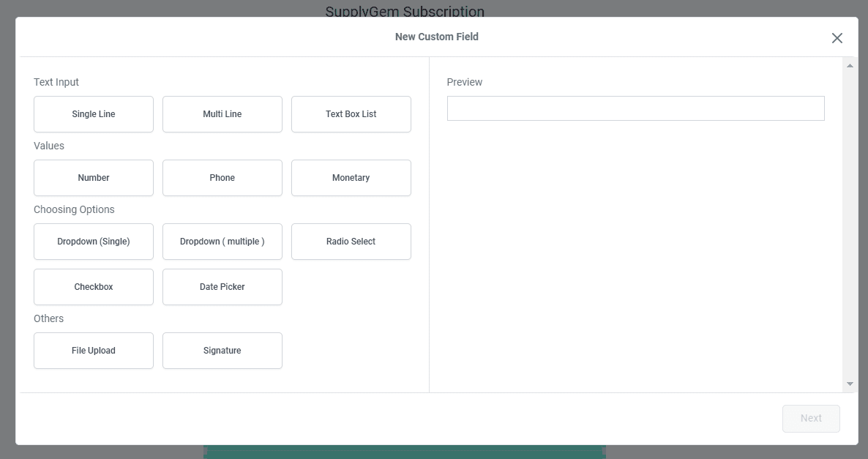Select the Single Line text input type
868x459 pixels.
coord(93,114)
